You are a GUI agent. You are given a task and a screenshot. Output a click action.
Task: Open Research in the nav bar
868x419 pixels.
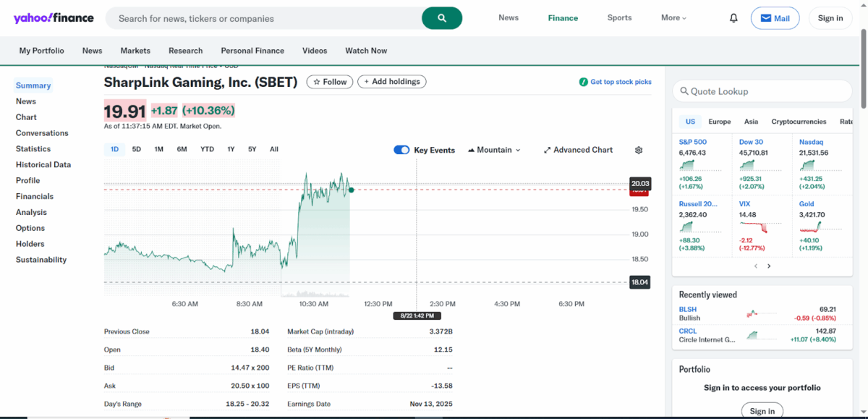(186, 51)
